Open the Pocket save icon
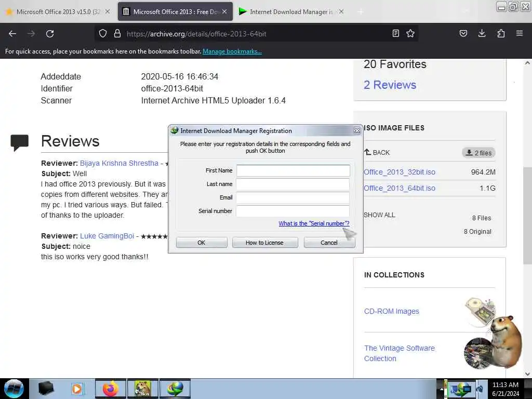Screen dimensions: 532x399 pos(463,34)
